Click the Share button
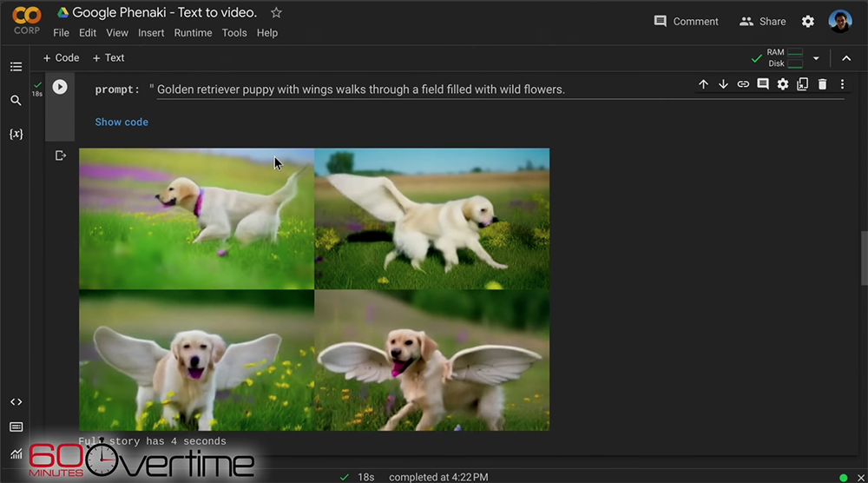868x483 pixels. [x=762, y=22]
